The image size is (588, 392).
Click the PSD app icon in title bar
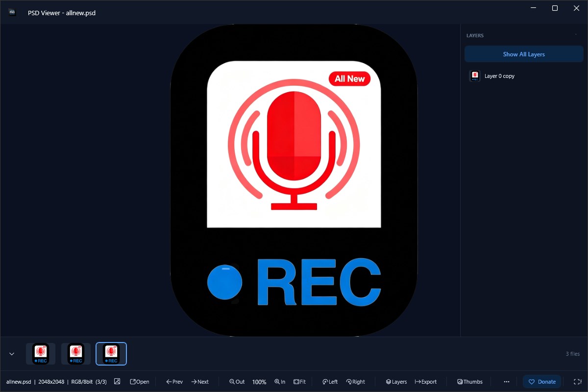(x=12, y=13)
